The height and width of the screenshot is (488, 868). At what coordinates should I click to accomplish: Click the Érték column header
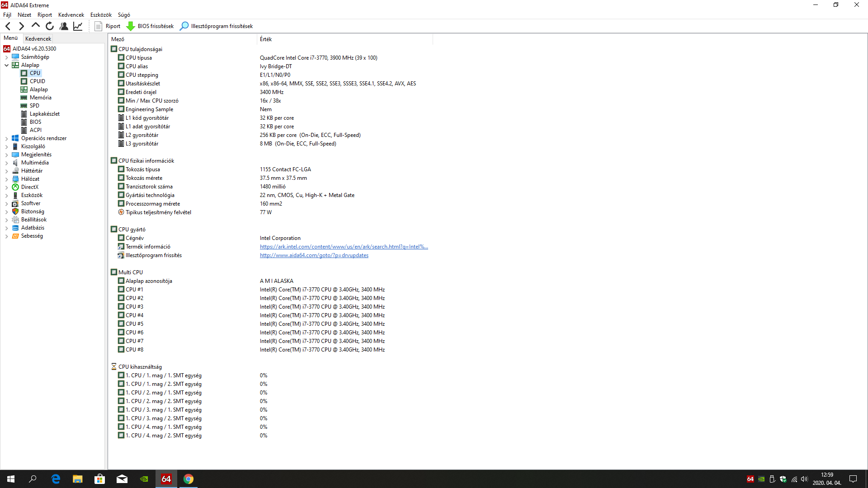click(x=266, y=39)
